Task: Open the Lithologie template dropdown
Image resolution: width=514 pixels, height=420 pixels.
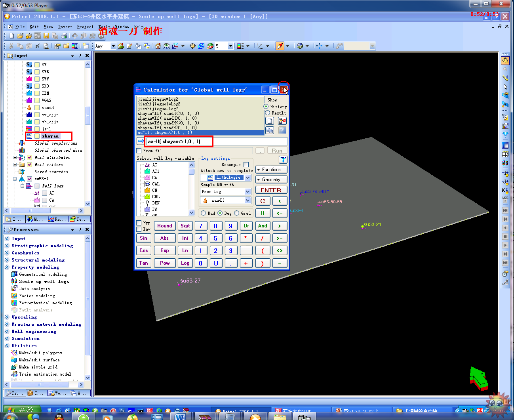Action: 248,178
